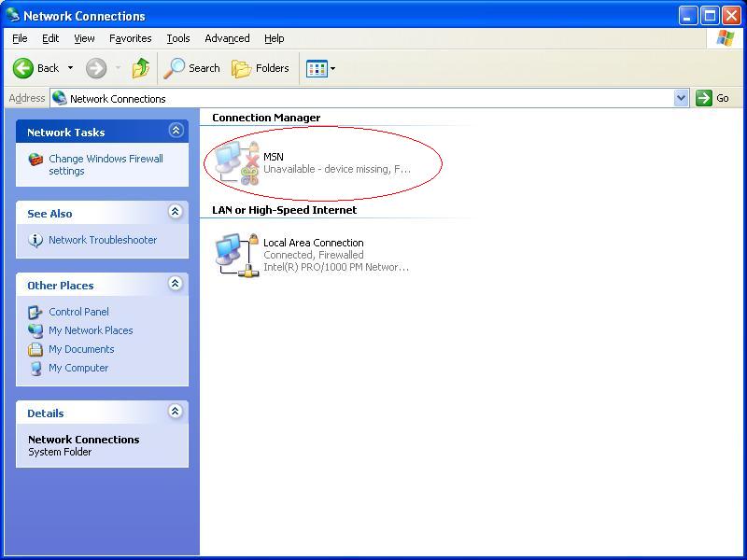The height and width of the screenshot is (560, 747).
Task: Toggle the Folders pane button
Action: pos(261,68)
